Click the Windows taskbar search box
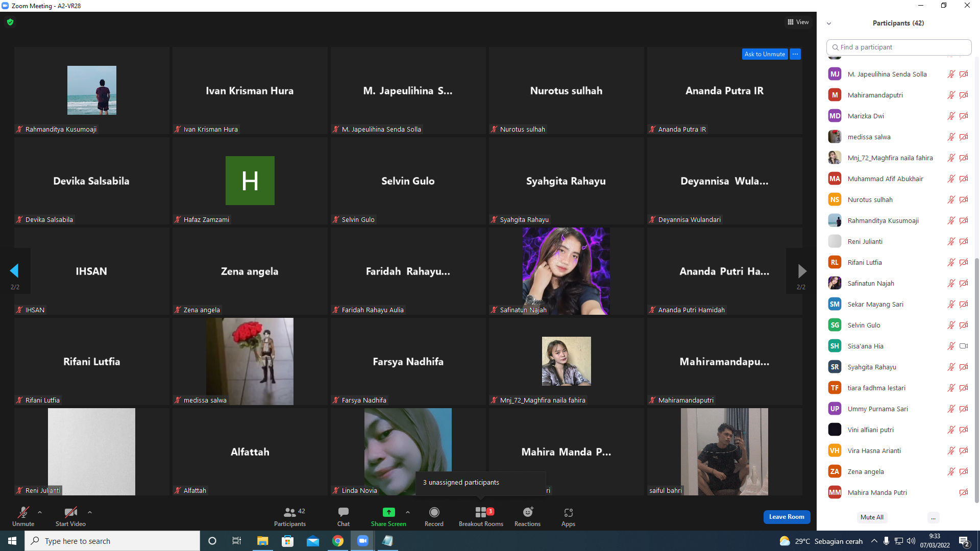 coord(112,541)
